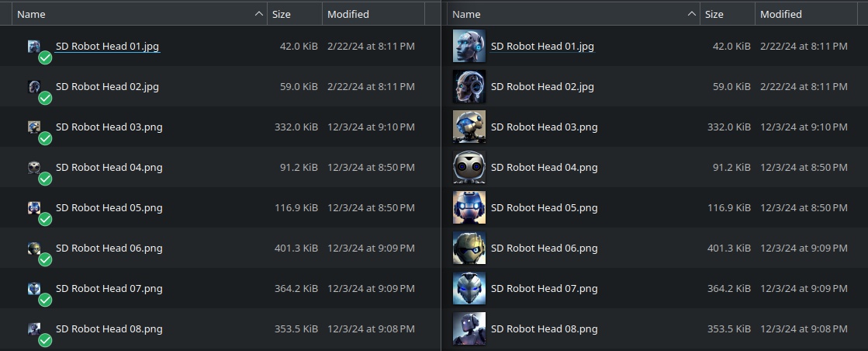Select SD Robot Head 02.jpg filename in left pane
This screenshot has width=868, height=351.
107,86
